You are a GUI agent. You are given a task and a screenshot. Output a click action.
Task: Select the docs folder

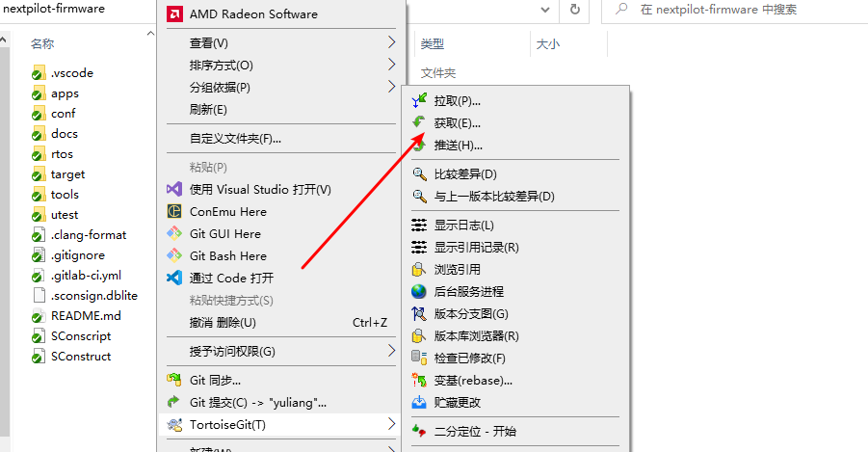[55, 134]
